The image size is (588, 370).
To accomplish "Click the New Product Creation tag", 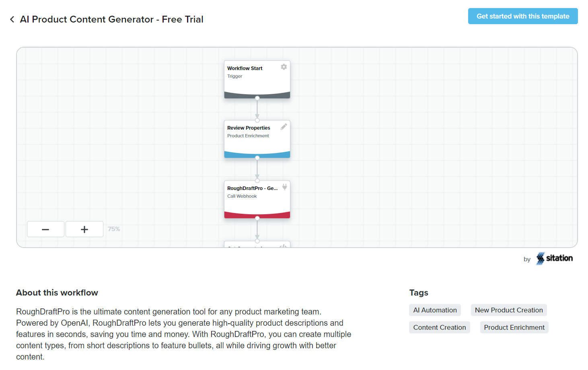I will (x=508, y=310).
